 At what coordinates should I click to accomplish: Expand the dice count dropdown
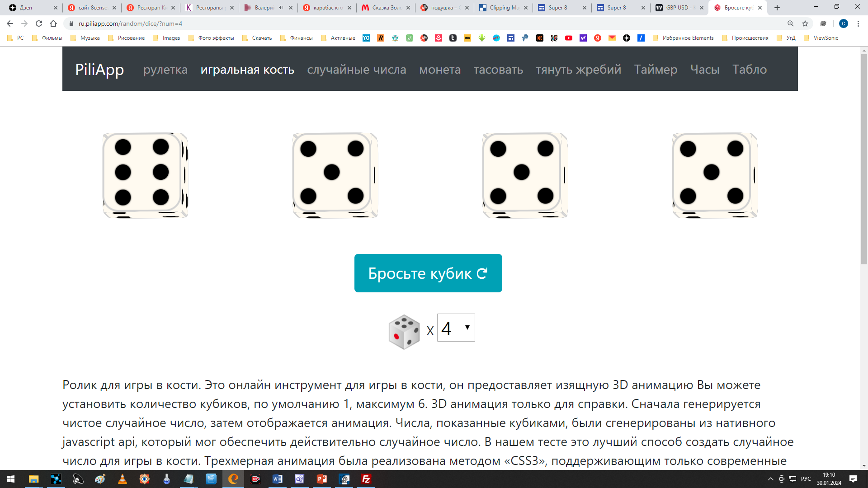click(456, 328)
